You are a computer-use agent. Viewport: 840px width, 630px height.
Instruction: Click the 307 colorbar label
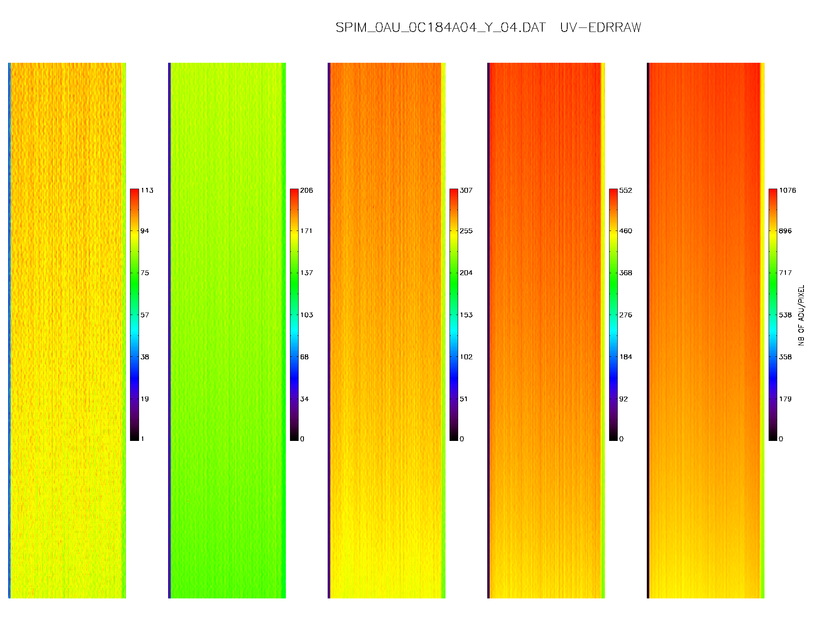pyautogui.click(x=466, y=190)
